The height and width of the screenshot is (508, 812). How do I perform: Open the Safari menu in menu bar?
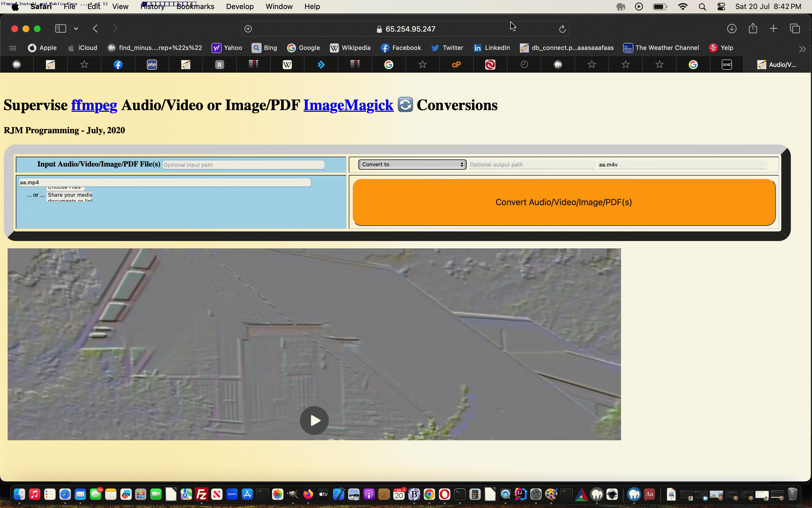(41, 6)
